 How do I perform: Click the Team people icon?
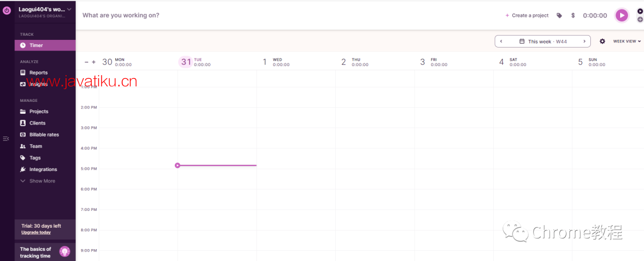click(23, 146)
